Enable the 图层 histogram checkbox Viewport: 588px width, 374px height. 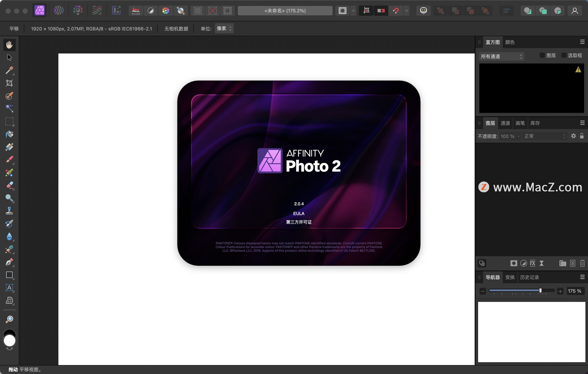click(542, 55)
